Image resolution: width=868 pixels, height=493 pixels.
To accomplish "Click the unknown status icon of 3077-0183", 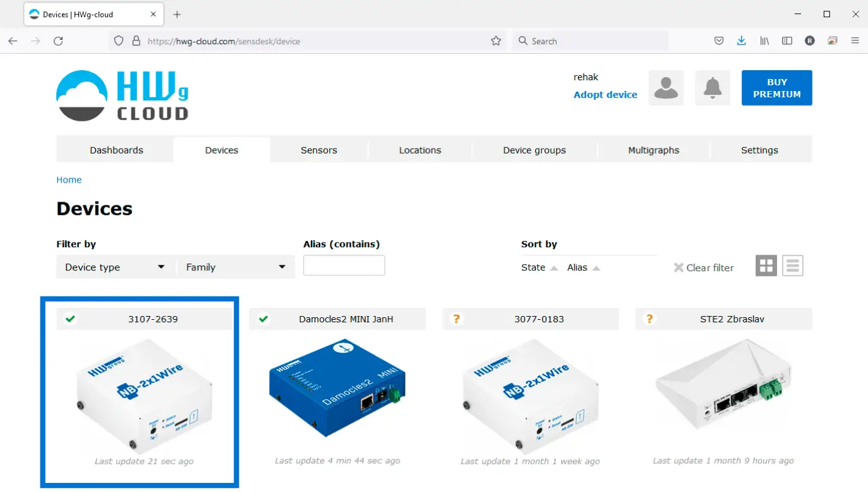I will [456, 319].
